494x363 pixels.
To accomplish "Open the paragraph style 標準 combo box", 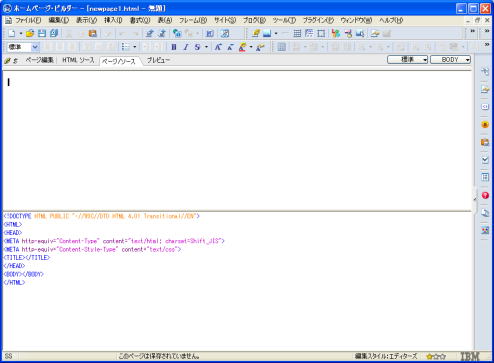I will (23, 47).
